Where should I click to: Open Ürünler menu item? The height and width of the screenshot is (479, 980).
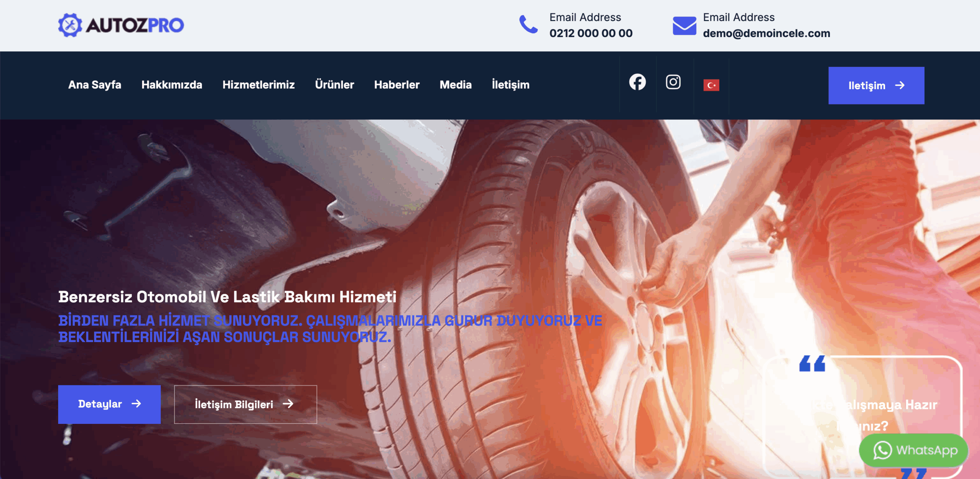[x=335, y=85]
